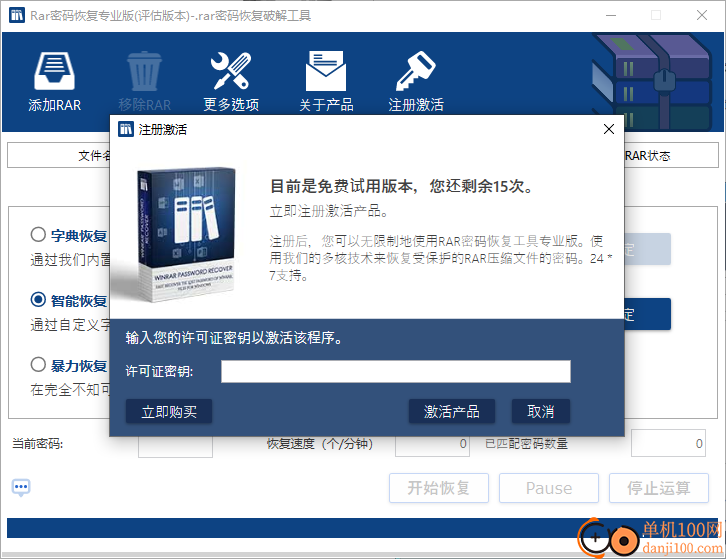This screenshot has height=559, width=726.
Task: Click the 注册激活 key icon in toolbar
Action: coord(415,71)
